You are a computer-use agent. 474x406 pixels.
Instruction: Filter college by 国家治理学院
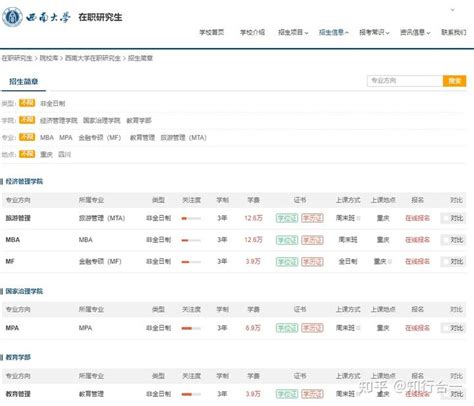(102, 121)
